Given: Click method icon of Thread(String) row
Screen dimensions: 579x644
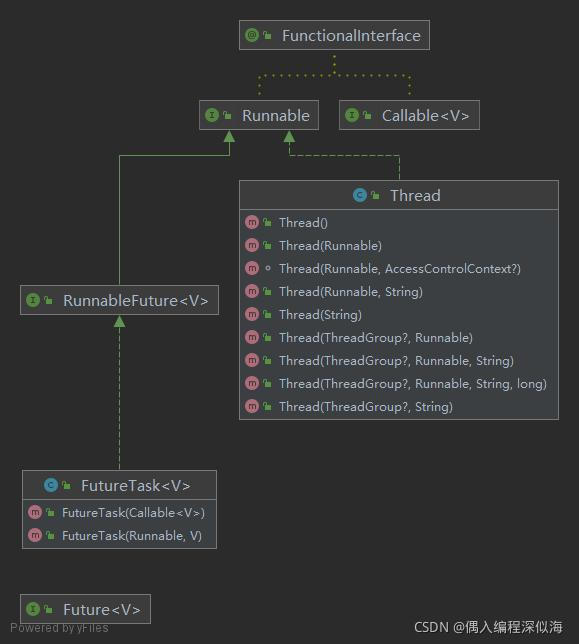Looking at the screenshot, I should pyautogui.click(x=252, y=315).
